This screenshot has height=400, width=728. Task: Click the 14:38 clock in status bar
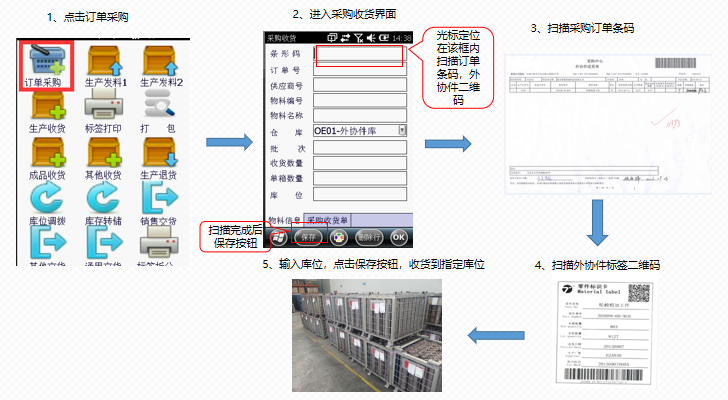[x=402, y=38]
